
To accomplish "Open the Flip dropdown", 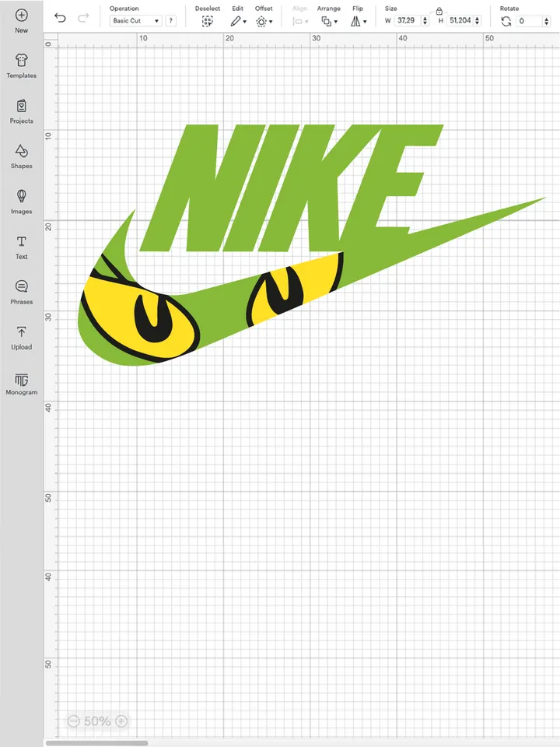I will (359, 22).
